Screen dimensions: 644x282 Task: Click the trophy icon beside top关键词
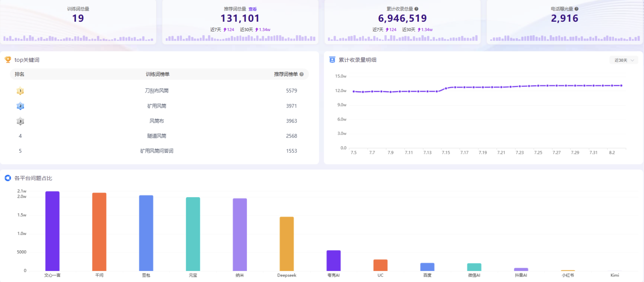tap(8, 60)
